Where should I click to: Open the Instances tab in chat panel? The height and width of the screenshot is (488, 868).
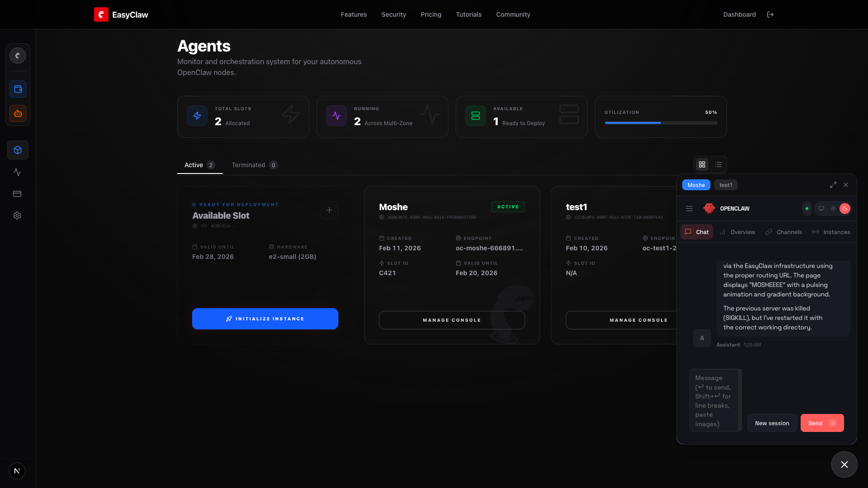click(832, 232)
